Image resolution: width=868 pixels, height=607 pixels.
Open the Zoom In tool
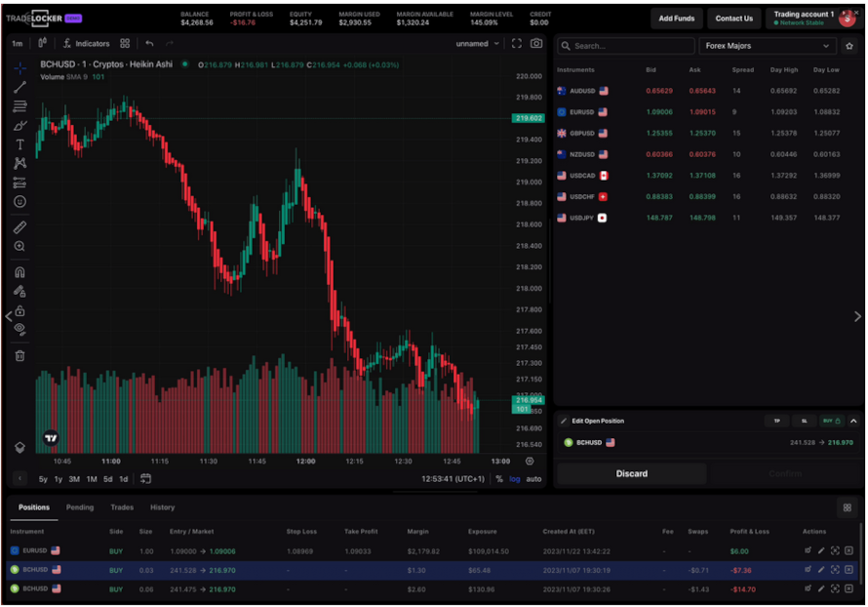pyautogui.click(x=20, y=244)
